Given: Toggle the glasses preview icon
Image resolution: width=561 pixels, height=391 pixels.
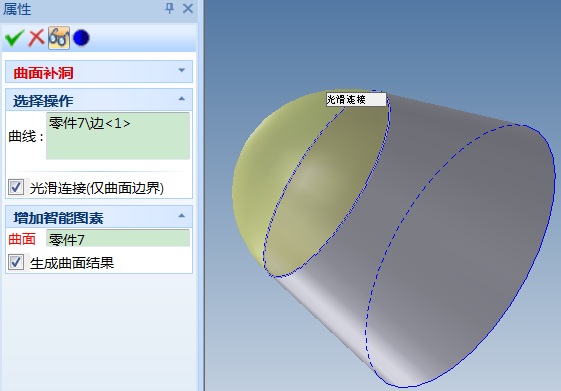Looking at the screenshot, I should click(59, 38).
